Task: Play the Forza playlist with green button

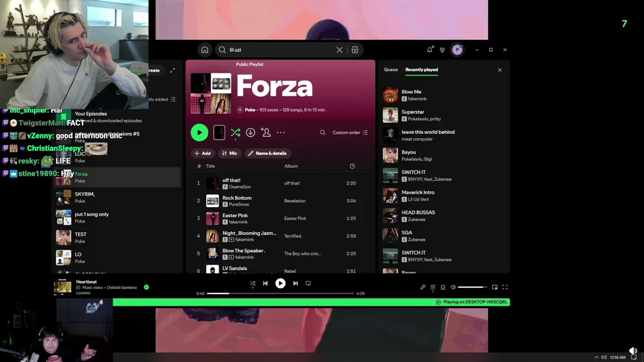Action: (199, 132)
